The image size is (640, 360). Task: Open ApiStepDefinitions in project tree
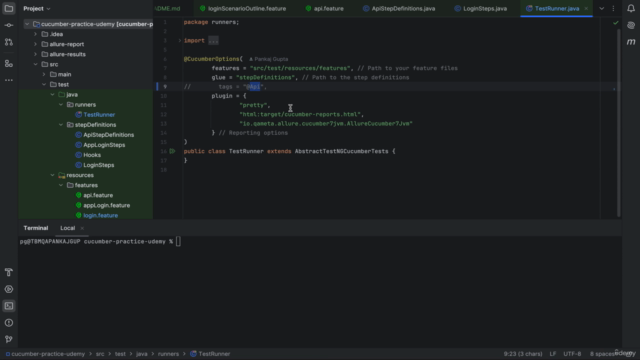[109, 135]
